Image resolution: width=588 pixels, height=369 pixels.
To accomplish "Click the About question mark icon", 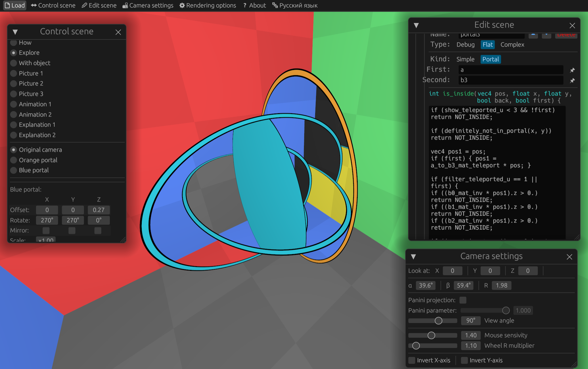I will coord(244,5).
